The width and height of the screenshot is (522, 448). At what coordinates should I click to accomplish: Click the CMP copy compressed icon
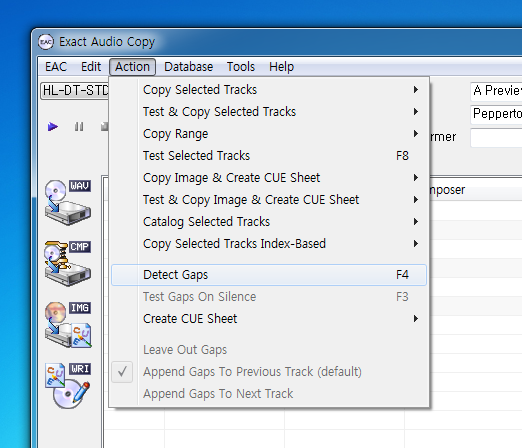(68, 263)
